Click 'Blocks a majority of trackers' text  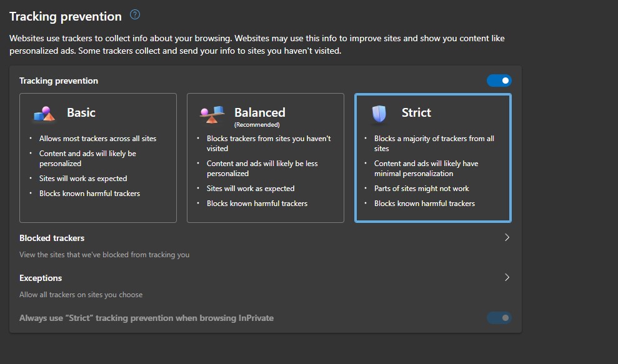tap(434, 144)
